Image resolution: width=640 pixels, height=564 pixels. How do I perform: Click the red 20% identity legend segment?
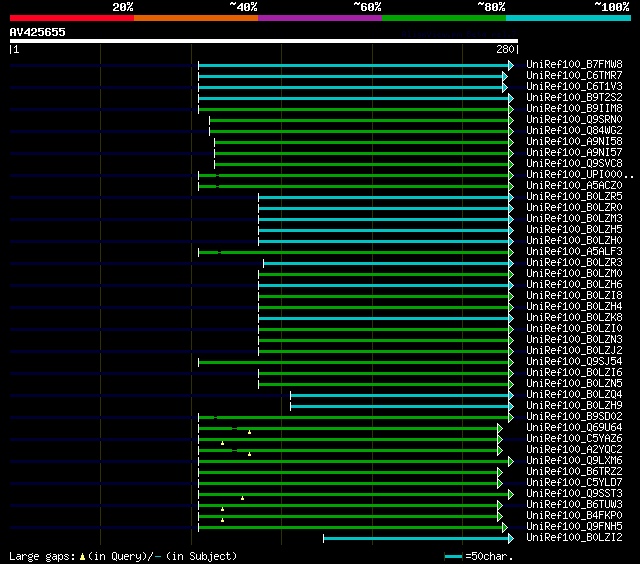pos(72,18)
